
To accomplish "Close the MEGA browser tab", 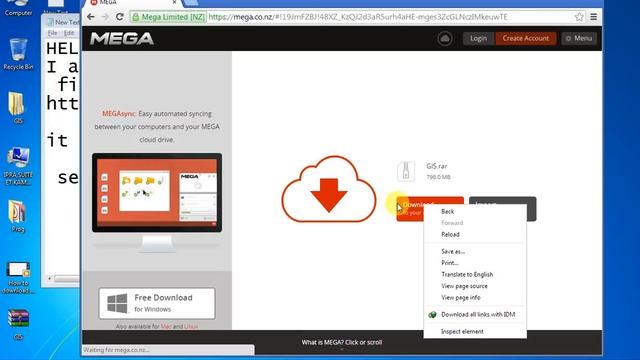I will click(174, 2).
